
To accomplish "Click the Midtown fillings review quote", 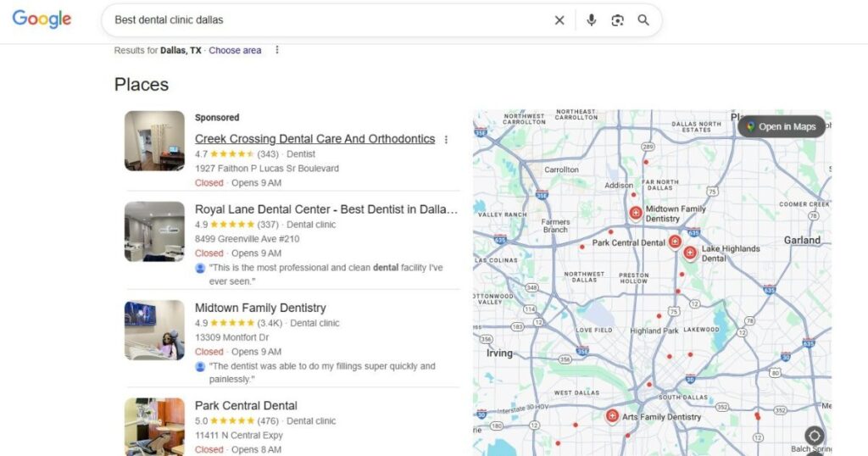I will tap(322, 372).
